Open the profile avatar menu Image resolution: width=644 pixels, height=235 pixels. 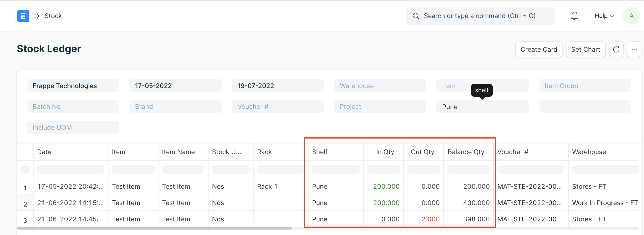point(631,16)
